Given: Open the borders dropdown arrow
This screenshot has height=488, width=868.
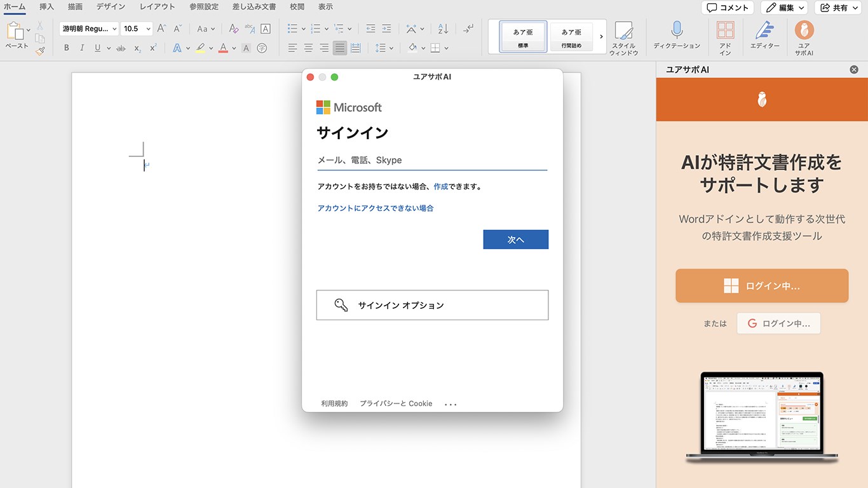Looking at the screenshot, I should pos(447,48).
